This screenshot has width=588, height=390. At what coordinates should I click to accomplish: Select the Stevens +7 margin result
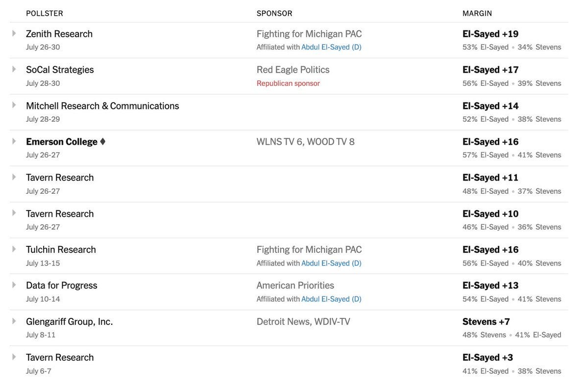(486, 321)
